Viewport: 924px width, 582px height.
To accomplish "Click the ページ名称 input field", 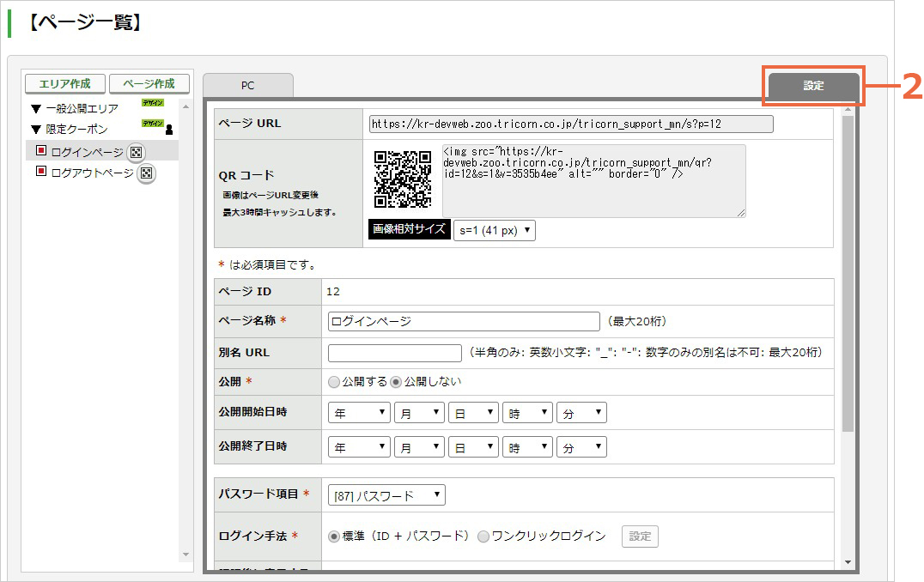I will point(464,321).
